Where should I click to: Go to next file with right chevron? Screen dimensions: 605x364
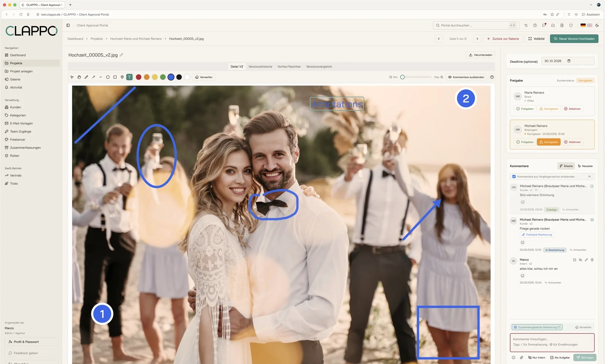point(477,39)
